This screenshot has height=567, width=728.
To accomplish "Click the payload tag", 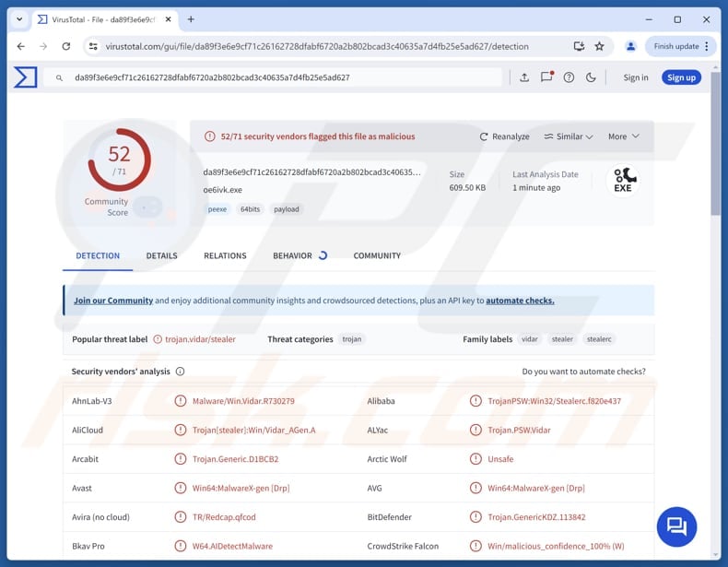I will point(287,209).
